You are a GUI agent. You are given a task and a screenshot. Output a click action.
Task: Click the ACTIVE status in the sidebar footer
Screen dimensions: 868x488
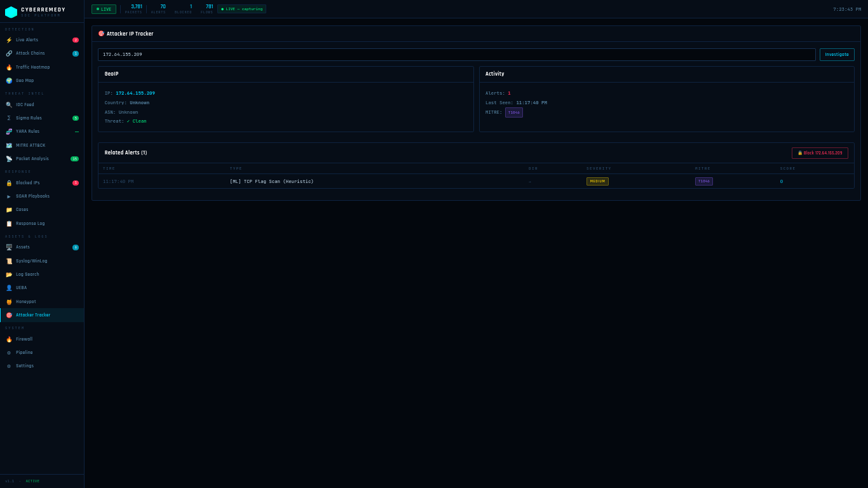[32, 481]
